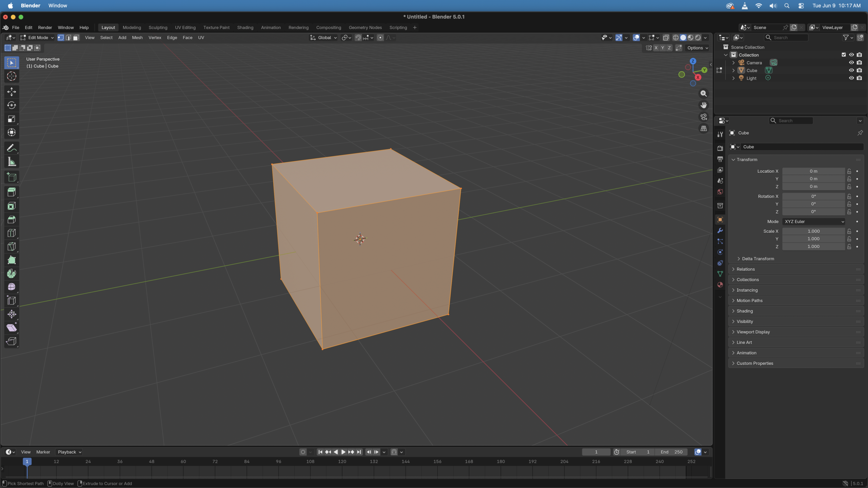The height and width of the screenshot is (488, 868).
Task: Click the pan view hand icon
Action: pos(704,105)
